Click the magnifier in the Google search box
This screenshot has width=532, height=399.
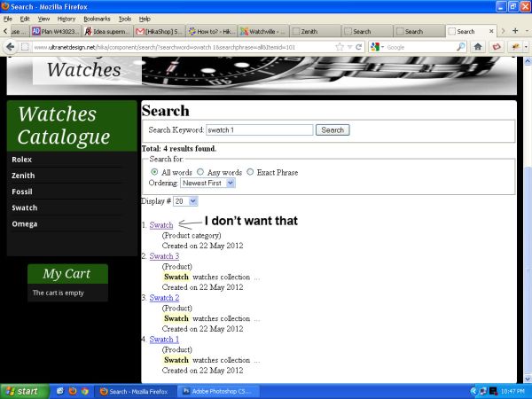click(x=460, y=47)
